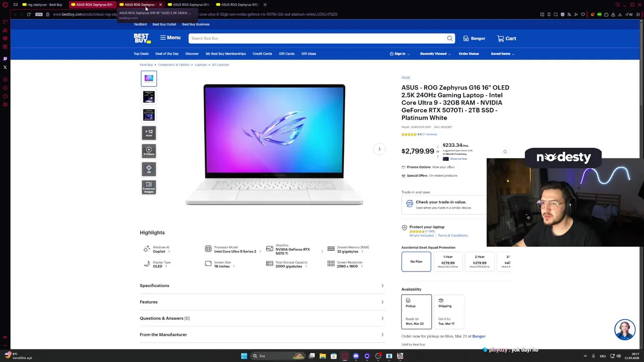The width and height of the screenshot is (644, 362).
Task: Click the browser back arrow
Action: (x=15, y=14)
